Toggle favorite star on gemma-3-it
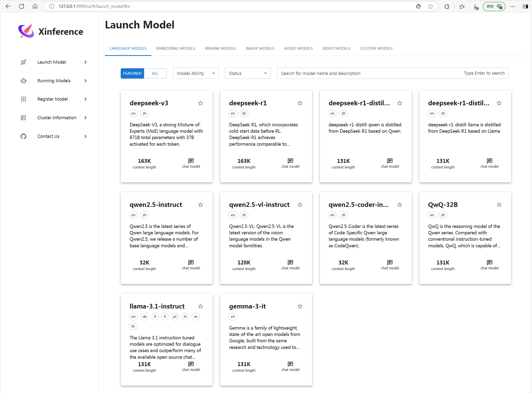Viewport: 532px width, 393px height. [x=300, y=306]
